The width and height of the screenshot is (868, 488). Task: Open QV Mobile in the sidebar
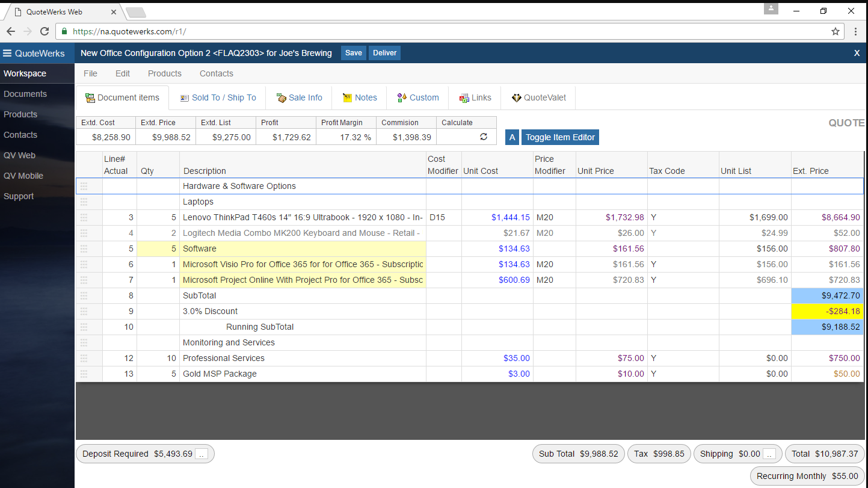click(x=23, y=176)
